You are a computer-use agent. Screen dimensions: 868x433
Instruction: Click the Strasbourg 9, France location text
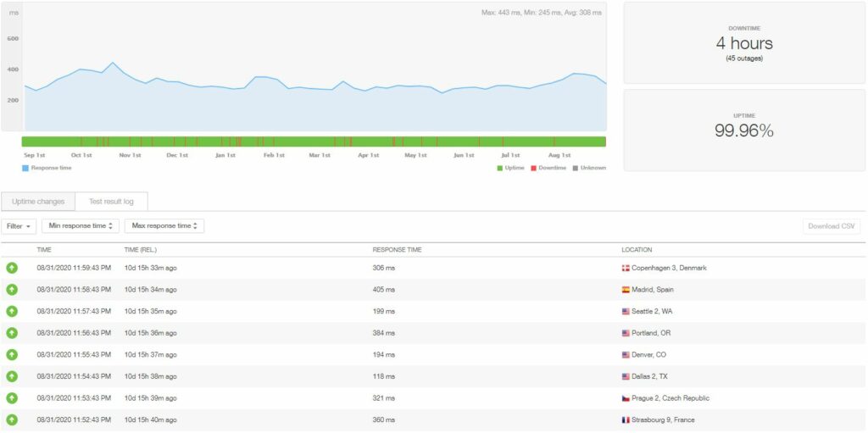click(663, 419)
